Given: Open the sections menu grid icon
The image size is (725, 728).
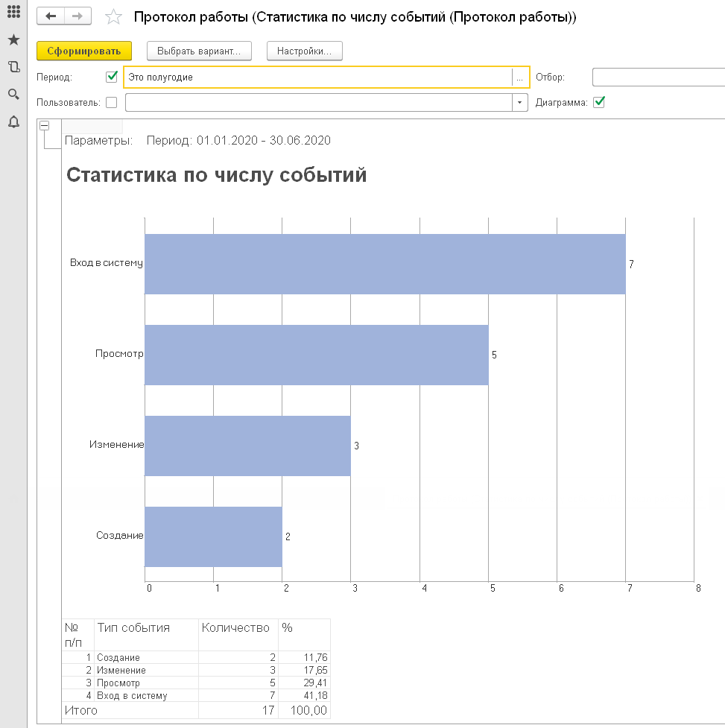Looking at the screenshot, I should pos(13,13).
